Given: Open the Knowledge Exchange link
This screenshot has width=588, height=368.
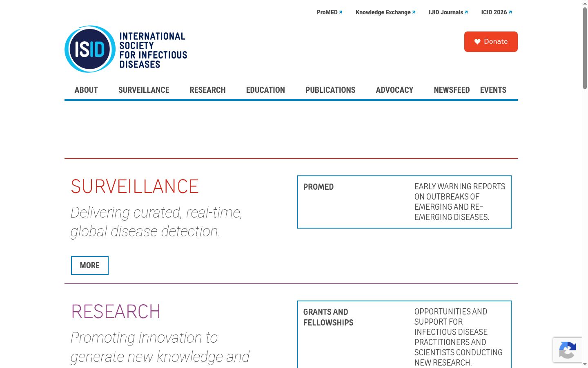Looking at the screenshot, I should tap(385, 12).
